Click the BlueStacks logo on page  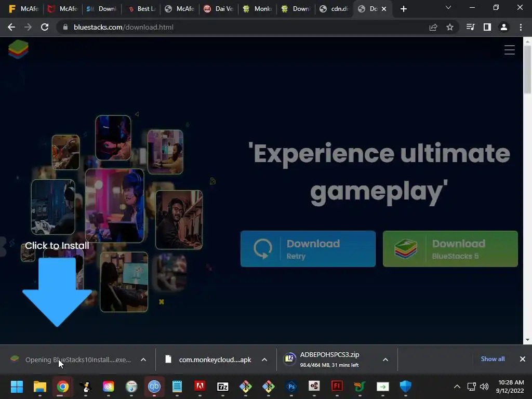click(18, 49)
